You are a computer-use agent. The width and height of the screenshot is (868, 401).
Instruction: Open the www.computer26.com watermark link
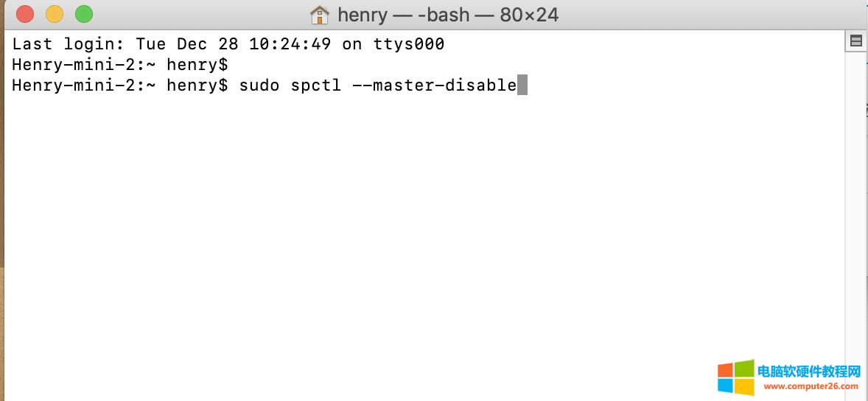click(x=809, y=386)
